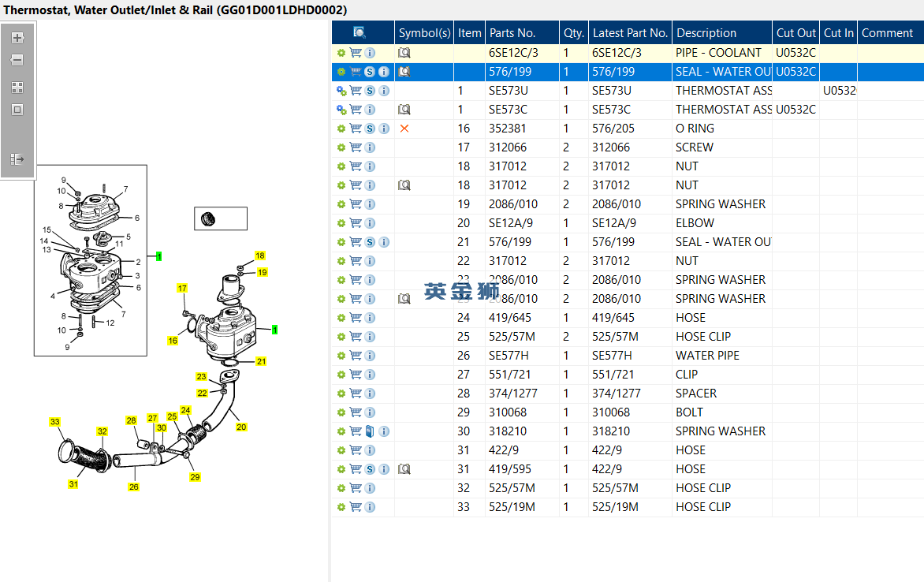The height and width of the screenshot is (582, 924).
Task: Click Cut In value U0532 in SE573U row
Action: click(839, 90)
